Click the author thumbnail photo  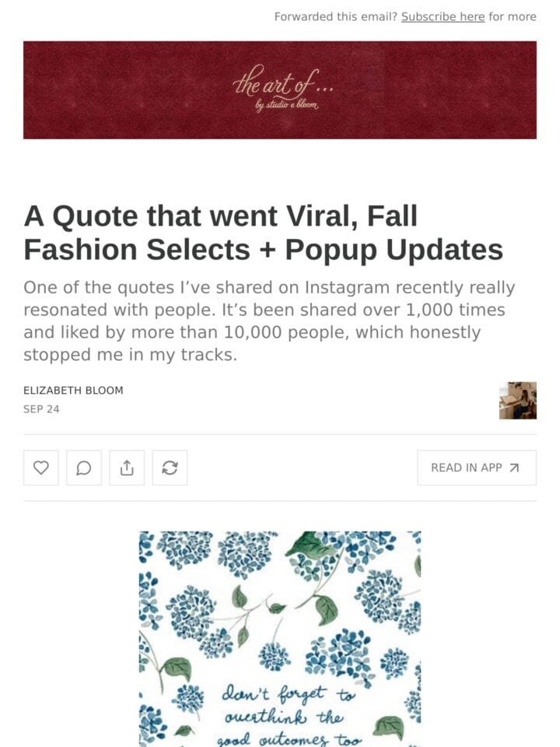(518, 400)
